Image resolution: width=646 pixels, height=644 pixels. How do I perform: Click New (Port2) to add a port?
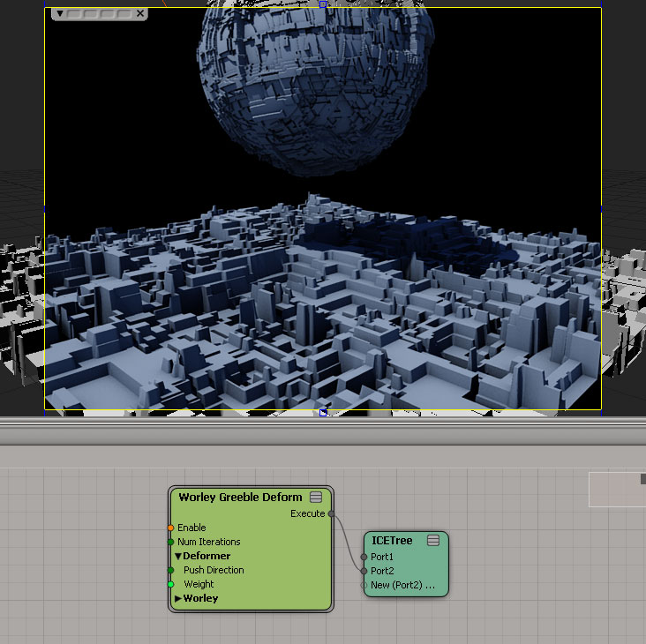tap(402, 585)
